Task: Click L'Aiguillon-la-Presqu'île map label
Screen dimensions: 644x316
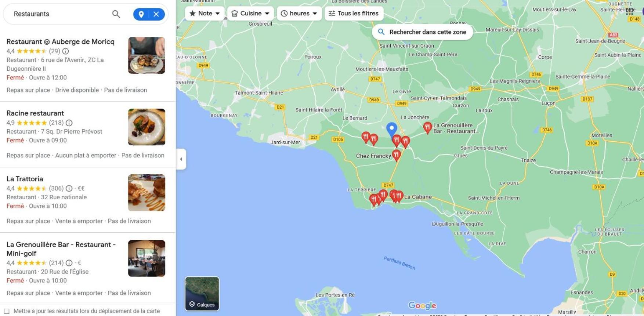Action: tap(457, 224)
